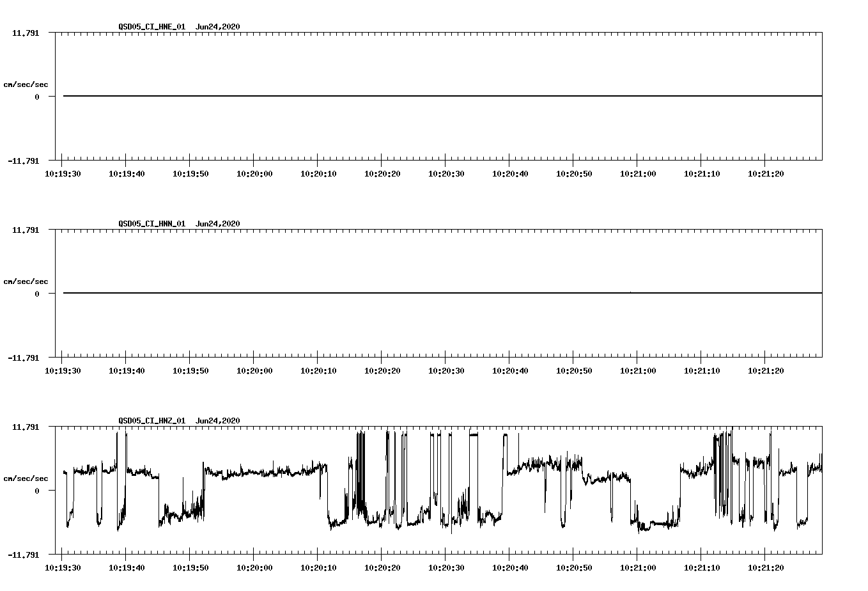Select the Jun24,2020 date beside HNE title
This screenshot has width=868, height=591.
[x=218, y=26]
